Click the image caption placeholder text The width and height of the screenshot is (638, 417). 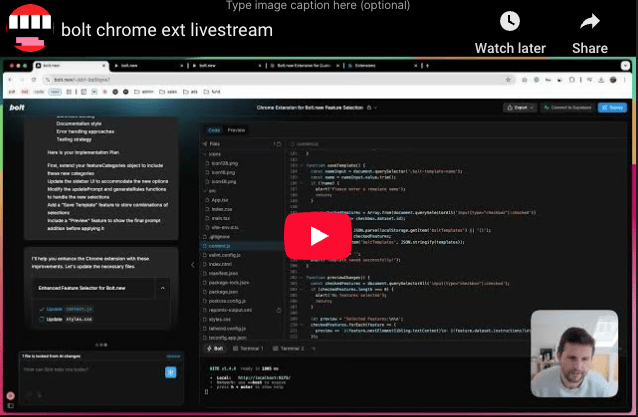click(x=318, y=5)
